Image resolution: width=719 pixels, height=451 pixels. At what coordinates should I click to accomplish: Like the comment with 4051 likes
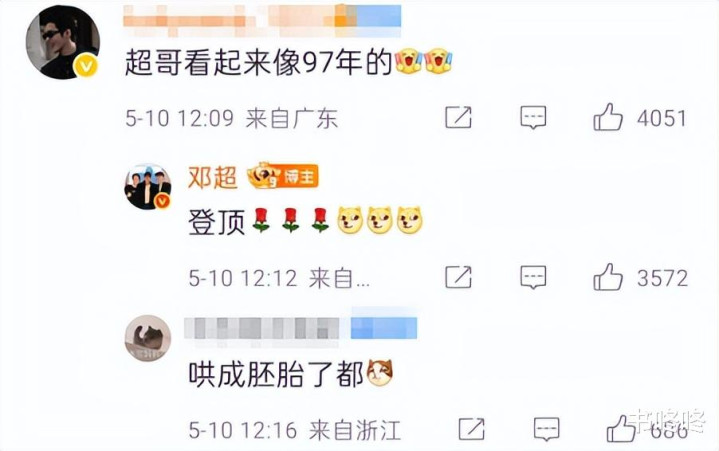click(x=608, y=118)
